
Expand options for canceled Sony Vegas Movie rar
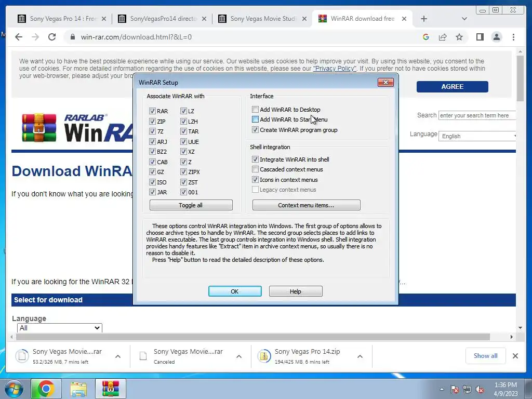click(x=239, y=356)
